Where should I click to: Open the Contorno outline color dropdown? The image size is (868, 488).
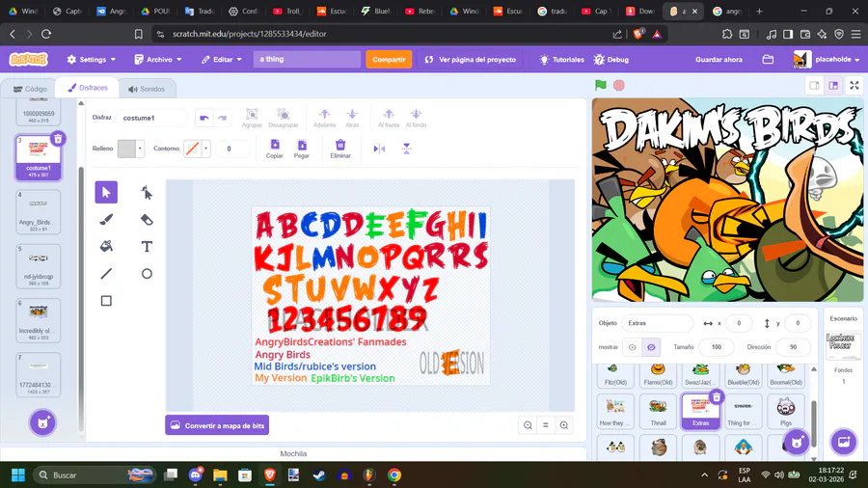tap(197, 149)
